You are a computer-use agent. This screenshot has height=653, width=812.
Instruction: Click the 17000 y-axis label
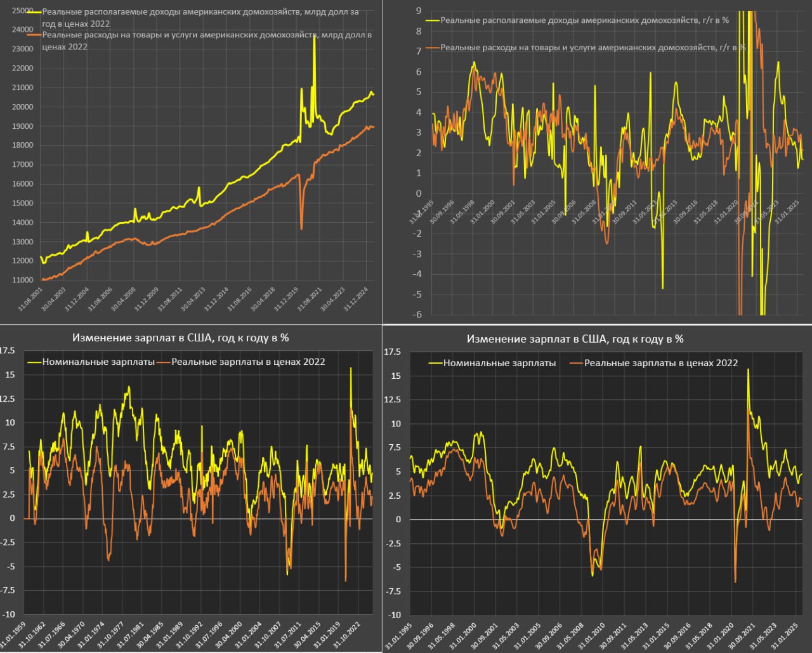[23, 164]
